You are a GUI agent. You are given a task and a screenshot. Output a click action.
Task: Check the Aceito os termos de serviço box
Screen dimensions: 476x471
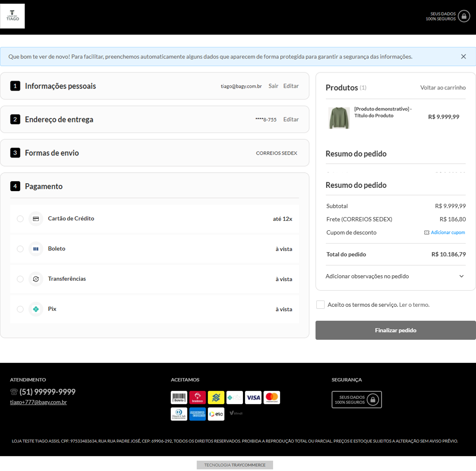[x=320, y=305]
